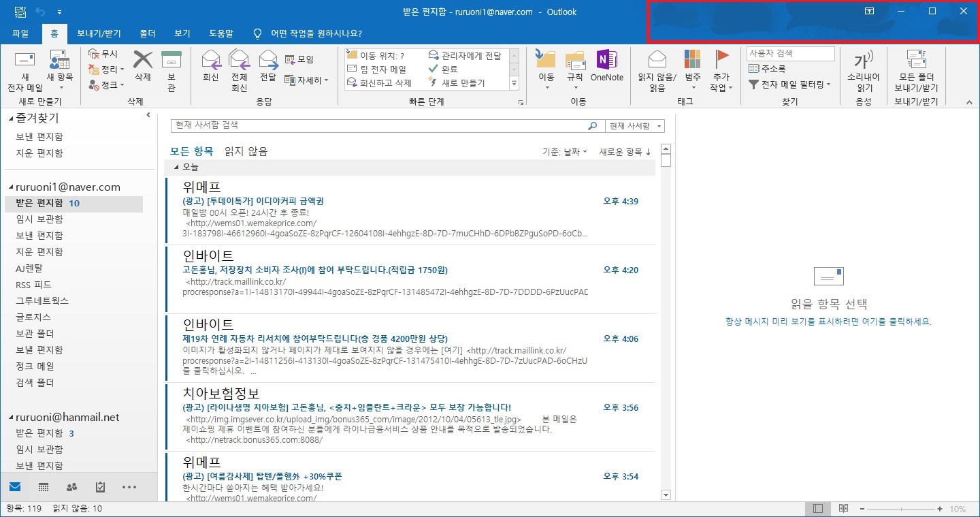Viewport: 980px width, 517px height.
Task: Click the message preview link in reading pane
Action: [x=828, y=322]
